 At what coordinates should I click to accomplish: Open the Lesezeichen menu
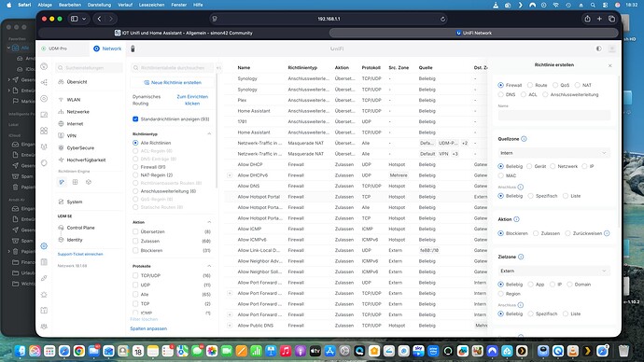click(151, 5)
